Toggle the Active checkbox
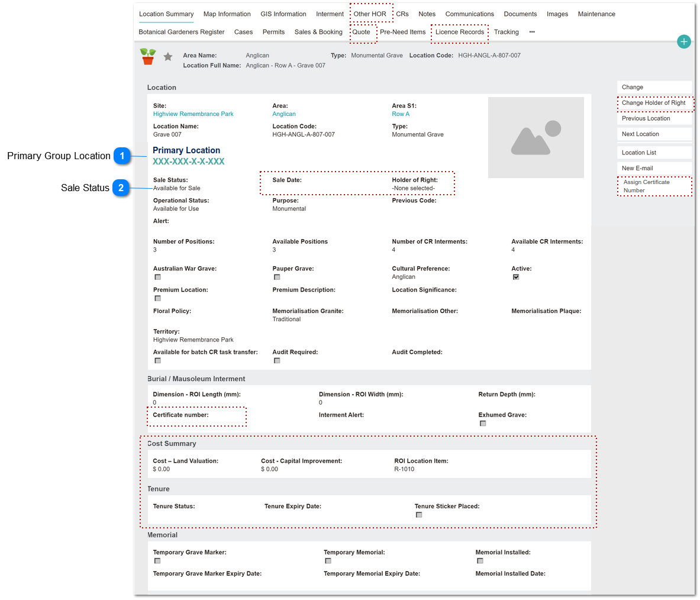 515,278
